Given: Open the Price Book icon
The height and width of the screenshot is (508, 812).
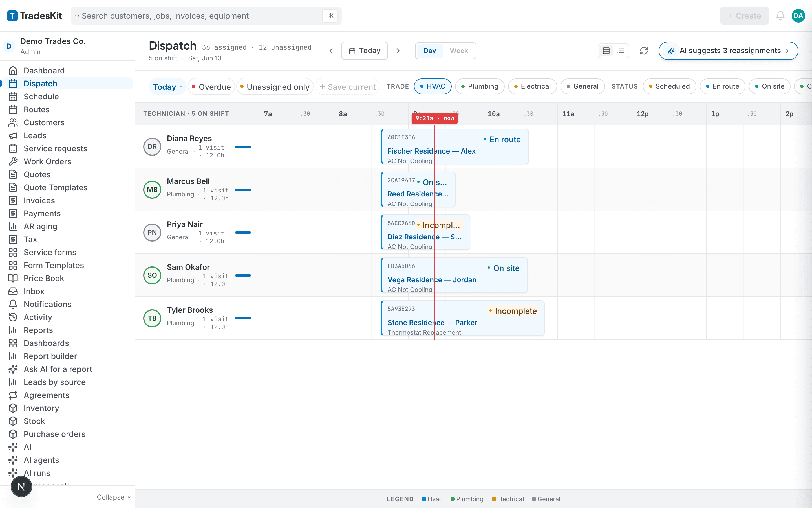Looking at the screenshot, I should click(13, 279).
